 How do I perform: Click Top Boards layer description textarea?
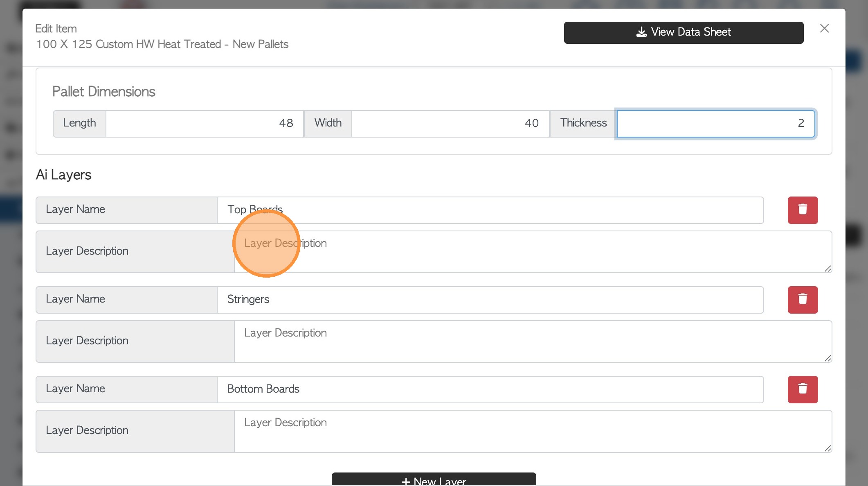(x=533, y=252)
